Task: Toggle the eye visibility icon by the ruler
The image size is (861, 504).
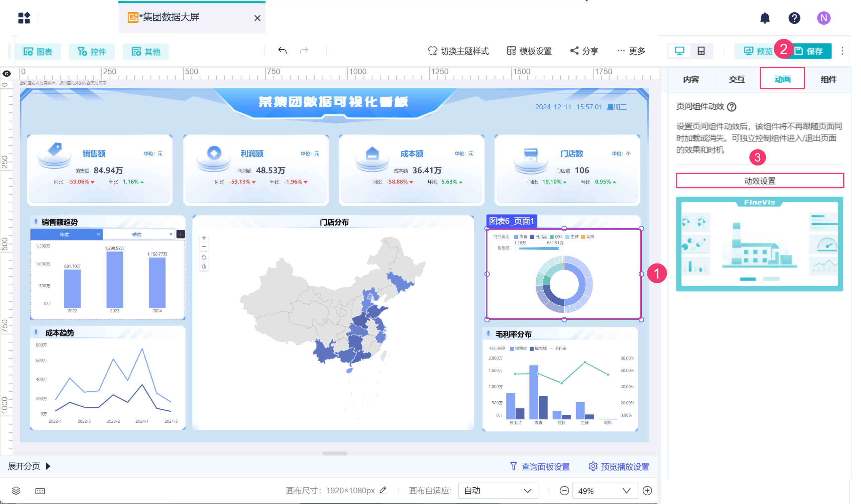Action: click(6, 74)
